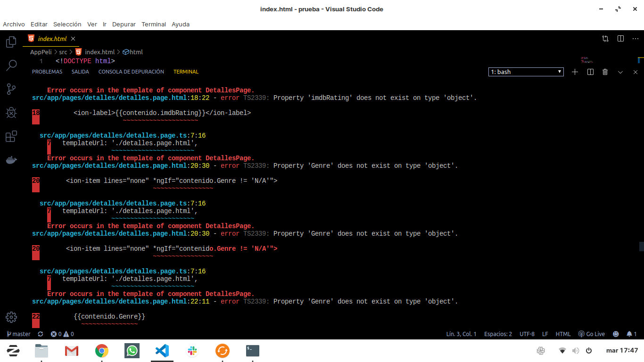Kill the terminal using the trash icon
The image size is (644, 362).
pos(605,72)
